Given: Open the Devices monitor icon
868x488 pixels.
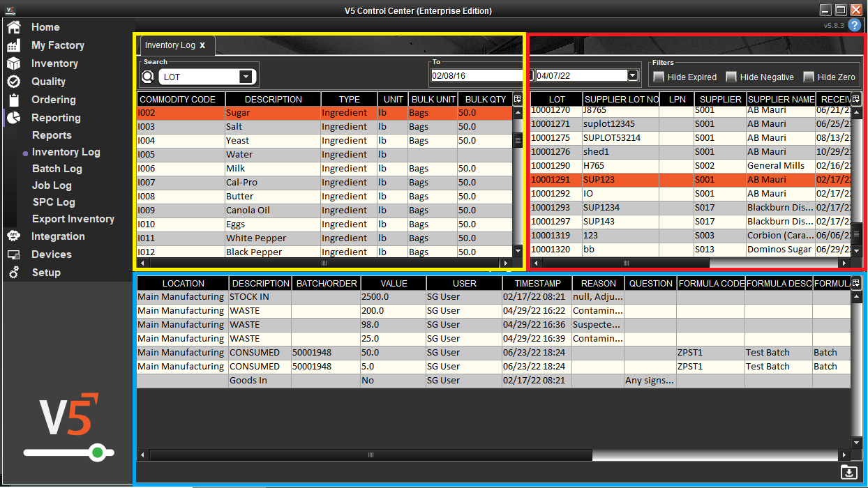Looking at the screenshot, I should click(x=14, y=254).
